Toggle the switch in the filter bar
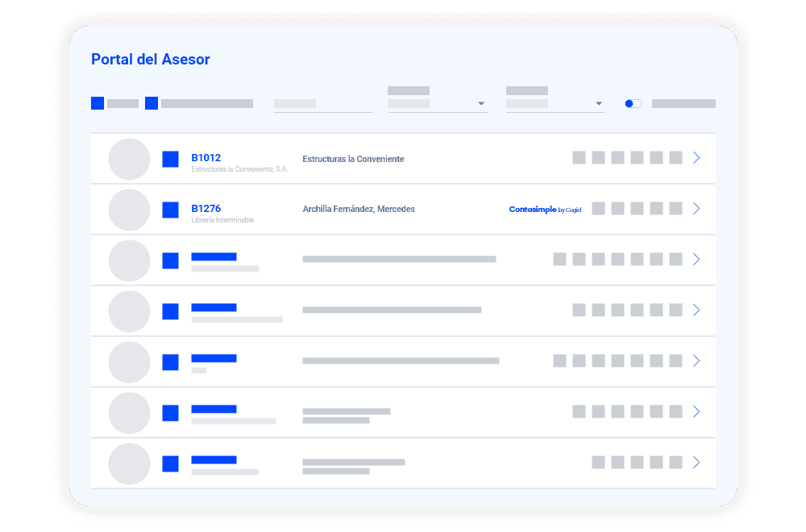 (633, 104)
